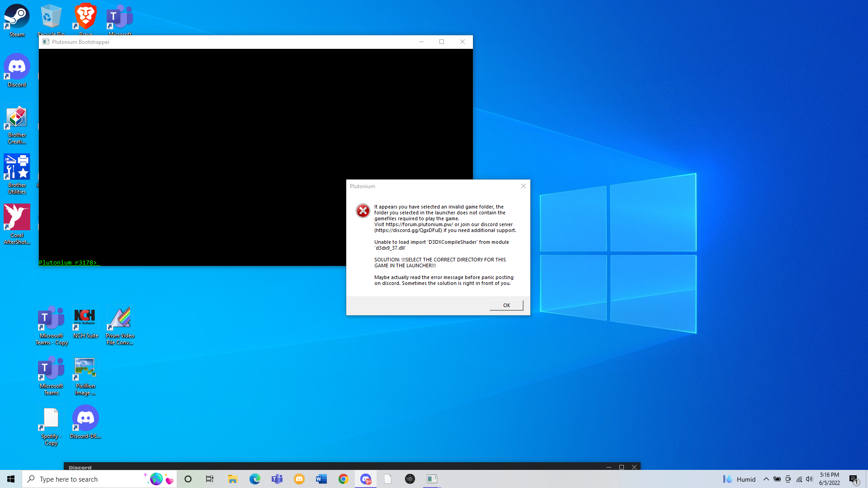This screenshot has height=488, width=868.
Task: Open the Microsoft Teams - Copy shortcut
Action: 51,325
